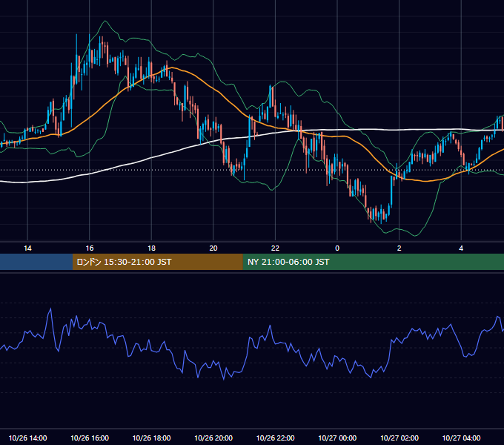Screen dimensions: 504x445
Task: Click the 20 hour axis label
Action: (213, 248)
